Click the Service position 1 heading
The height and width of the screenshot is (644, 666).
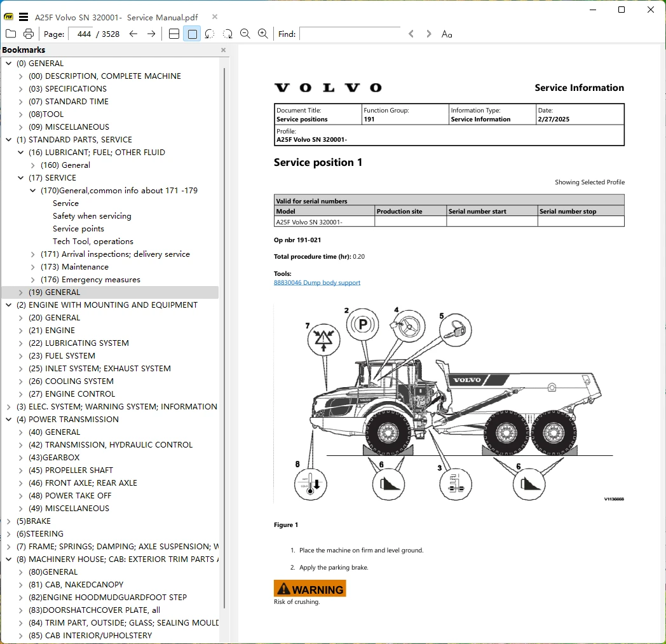click(318, 162)
